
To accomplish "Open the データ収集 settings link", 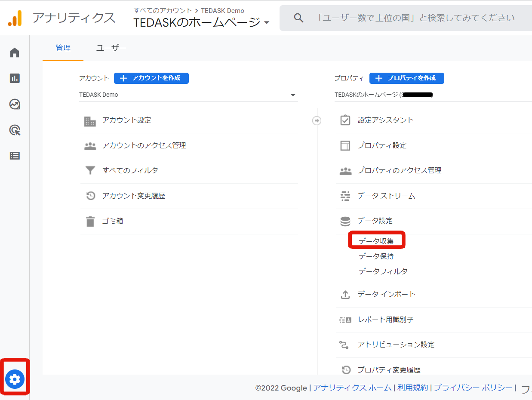I will coord(376,241).
